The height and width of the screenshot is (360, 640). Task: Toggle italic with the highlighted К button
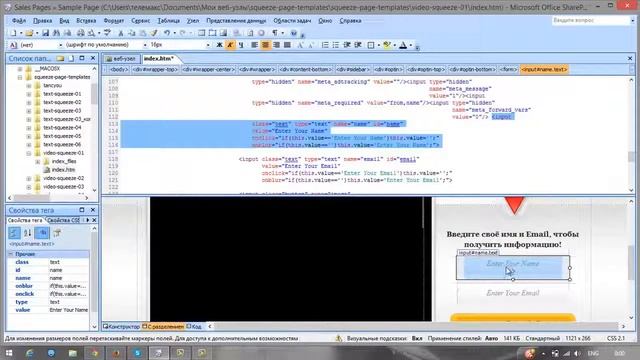230,45
